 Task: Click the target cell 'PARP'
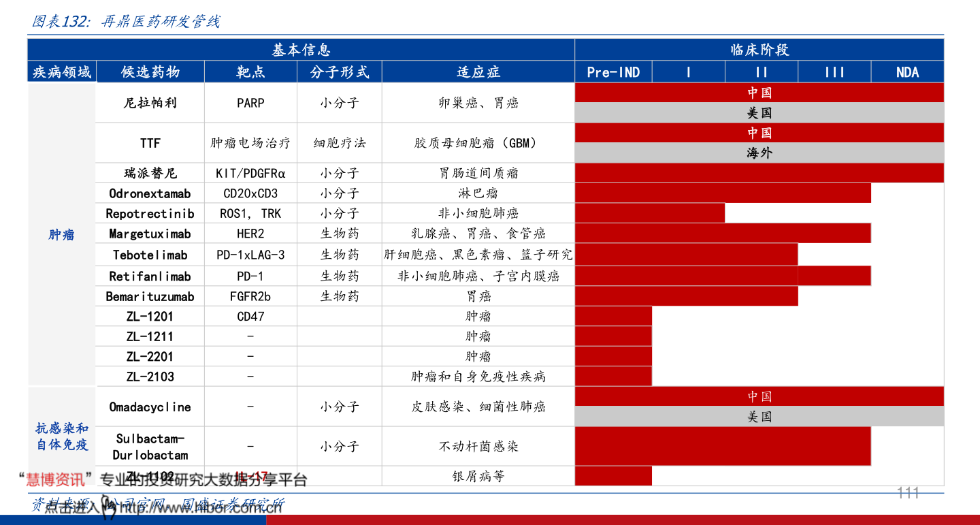coord(250,103)
